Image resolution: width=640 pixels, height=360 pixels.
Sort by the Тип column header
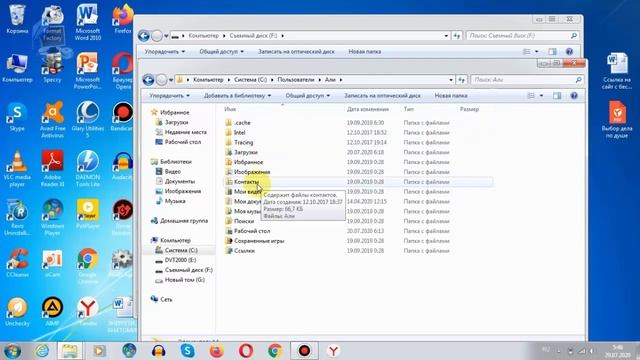(x=409, y=109)
